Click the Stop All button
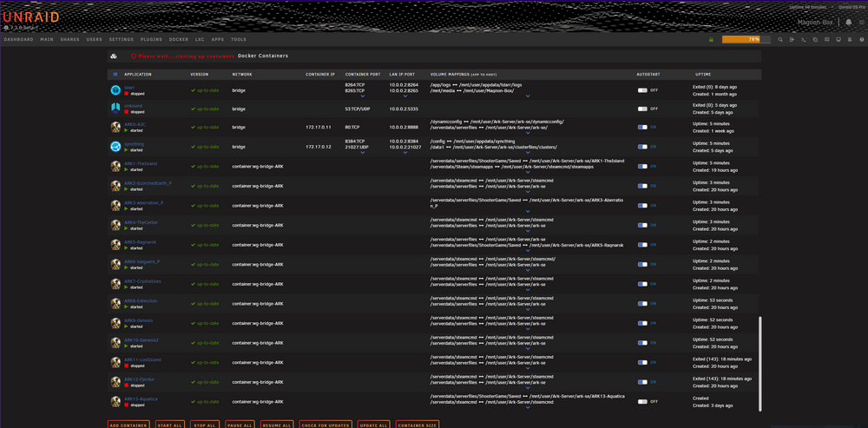The image size is (868, 428). point(205,425)
